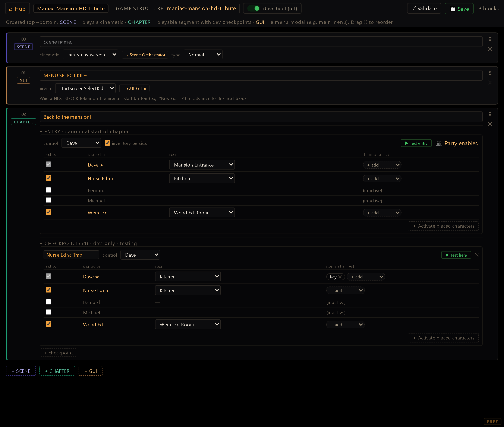The image size is (504, 427).
Task: Activate Michael in checkpoint table
Action: click(48, 312)
